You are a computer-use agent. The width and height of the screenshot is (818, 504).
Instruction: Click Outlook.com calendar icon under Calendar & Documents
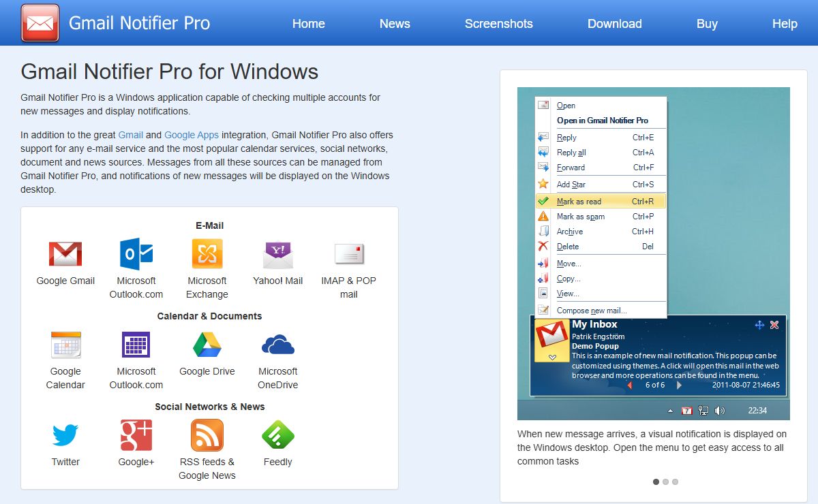click(x=136, y=345)
